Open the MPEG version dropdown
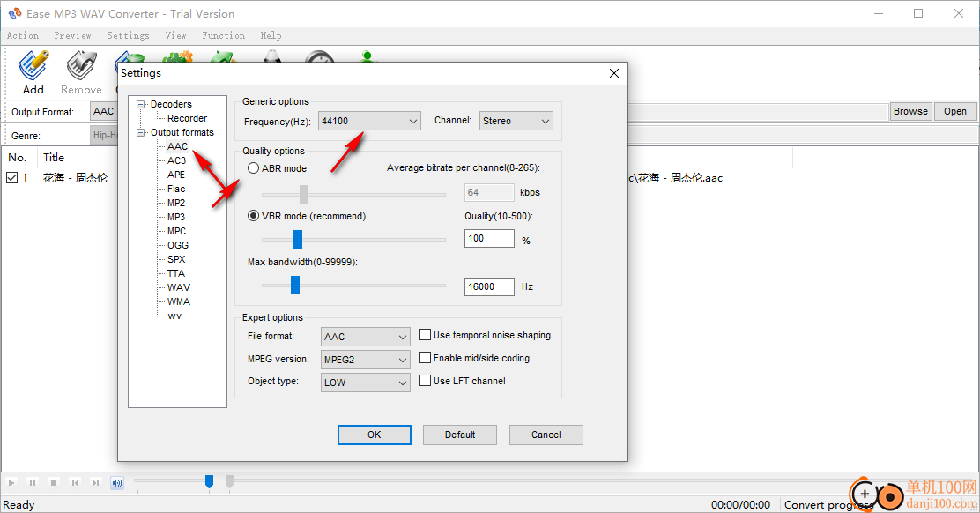The height and width of the screenshot is (513, 980). [x=365, y=360]
